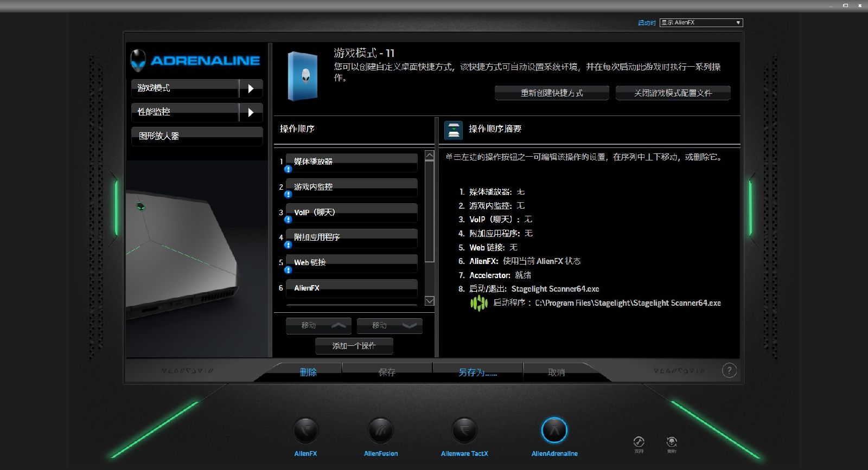Click summary line '2. 游戏内监控: 无'
The height and width of the screenshot is (470, 868).
pos(492,206)
